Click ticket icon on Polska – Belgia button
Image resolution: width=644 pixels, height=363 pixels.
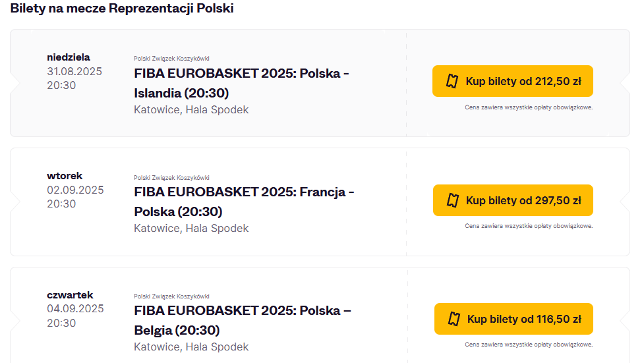click(454, 319)
